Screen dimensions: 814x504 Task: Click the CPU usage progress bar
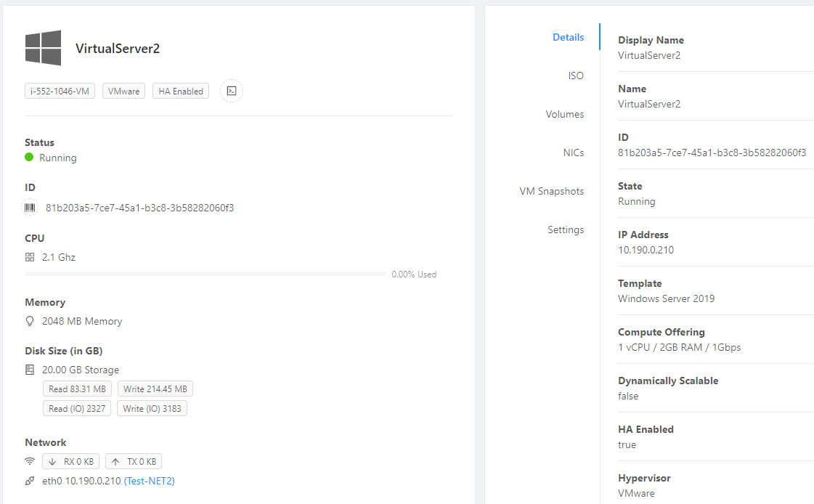(x=205, y=274)
